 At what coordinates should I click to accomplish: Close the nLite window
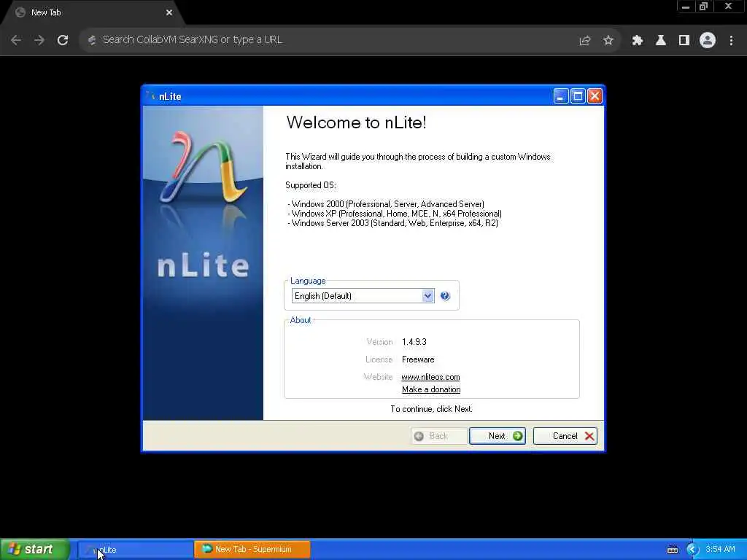coord(595,96)
